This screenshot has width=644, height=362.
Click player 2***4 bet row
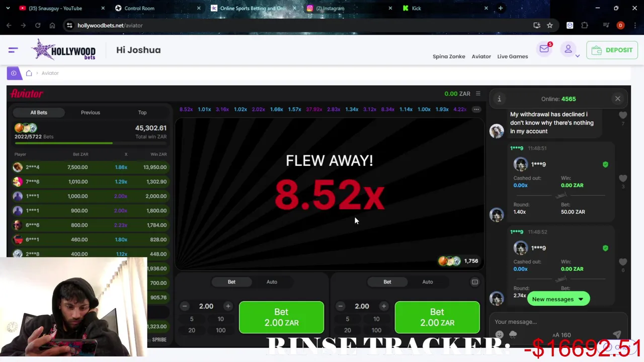pyautogui.click(x=91, y=167)
